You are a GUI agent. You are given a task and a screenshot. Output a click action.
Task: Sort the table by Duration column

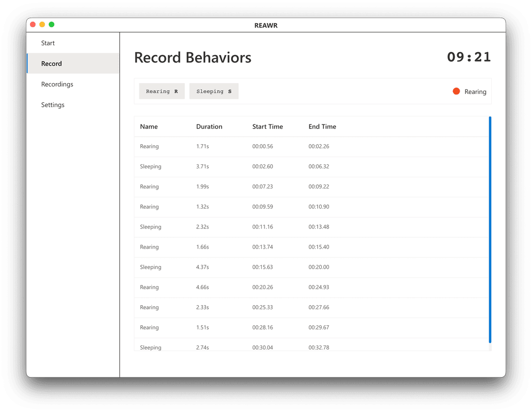coord(209,127)
